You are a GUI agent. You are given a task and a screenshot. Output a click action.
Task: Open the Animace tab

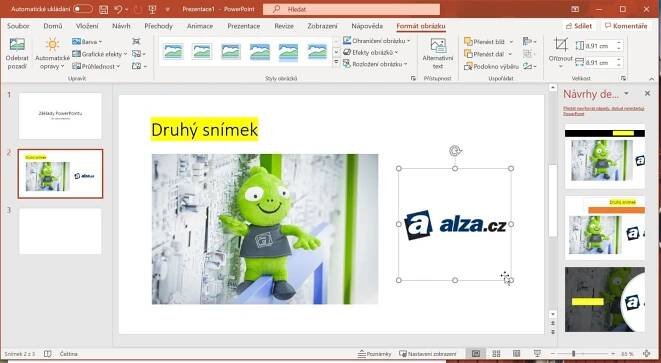tap(200, 26)
